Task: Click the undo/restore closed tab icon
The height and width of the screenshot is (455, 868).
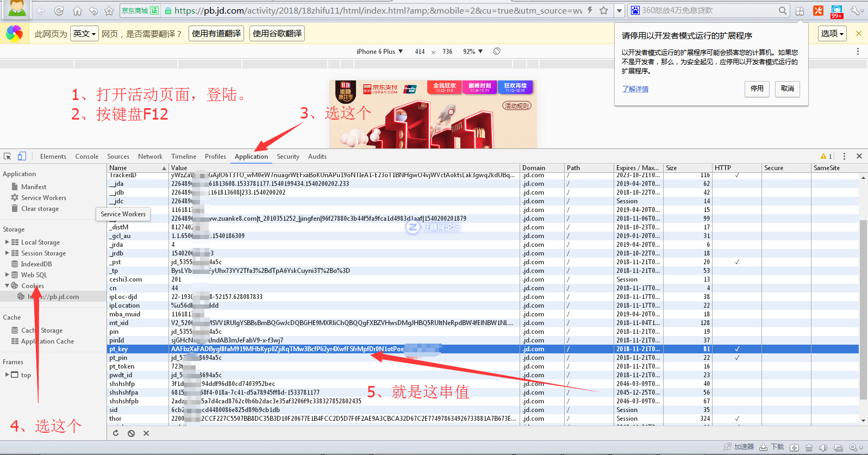Action: tap(93, 10)
